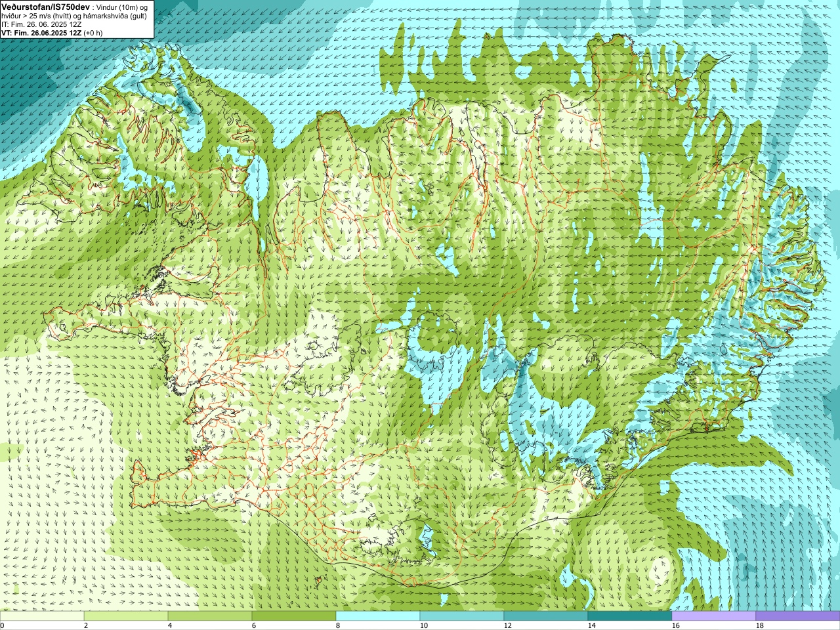Click the light green 2–4 m/s legend swatch

(x=126, y=616)
